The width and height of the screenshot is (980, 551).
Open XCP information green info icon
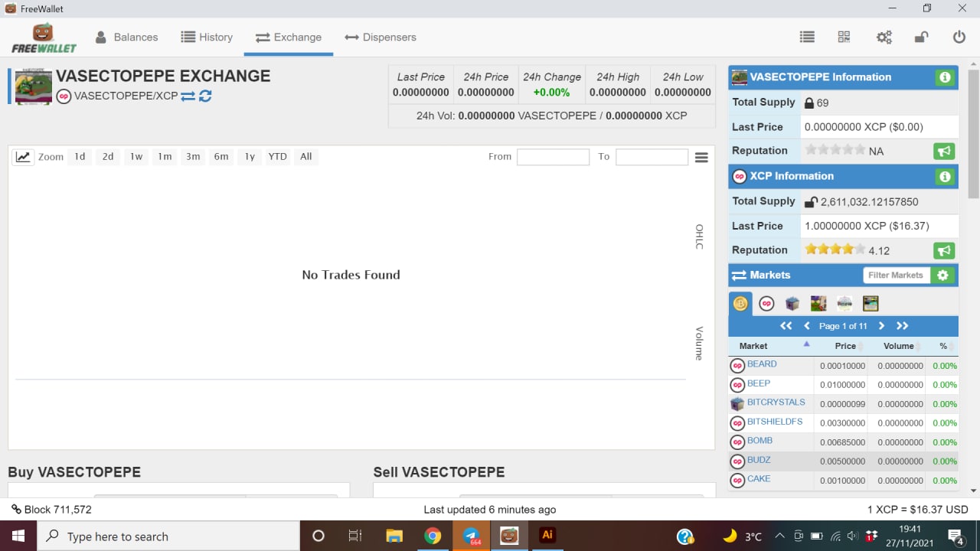pos(945,177)
